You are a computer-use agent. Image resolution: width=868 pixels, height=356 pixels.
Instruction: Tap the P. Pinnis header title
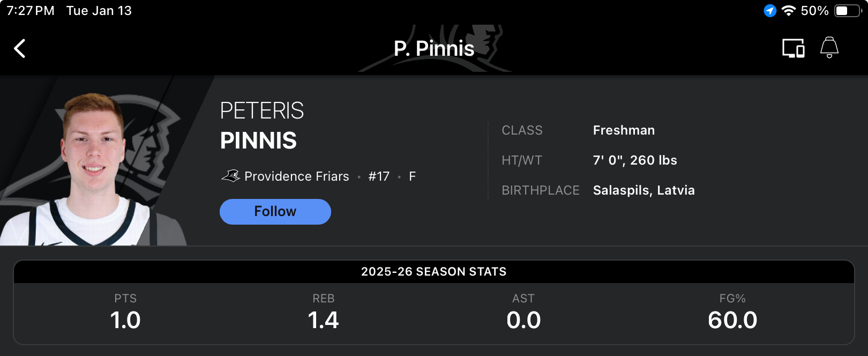[x=434, y=49]
